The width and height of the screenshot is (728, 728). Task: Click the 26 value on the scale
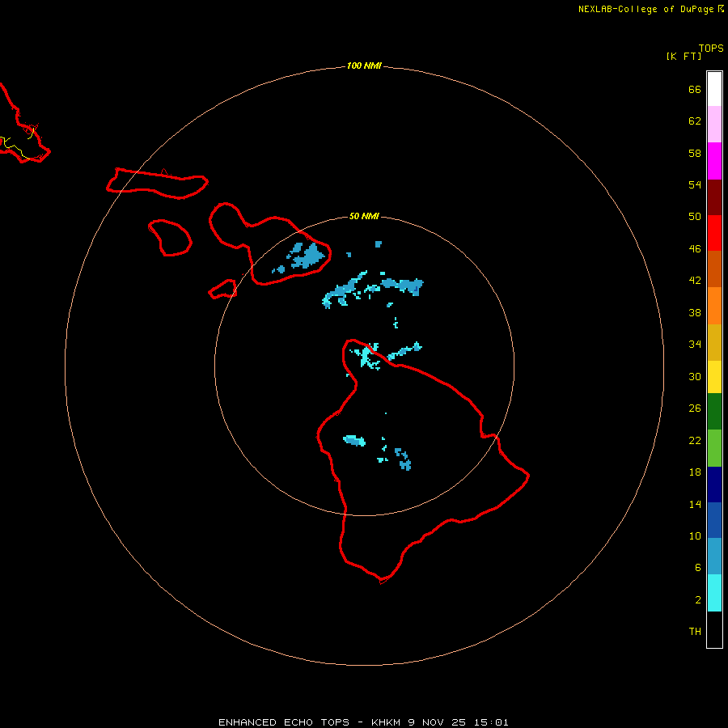pos(695,408)
